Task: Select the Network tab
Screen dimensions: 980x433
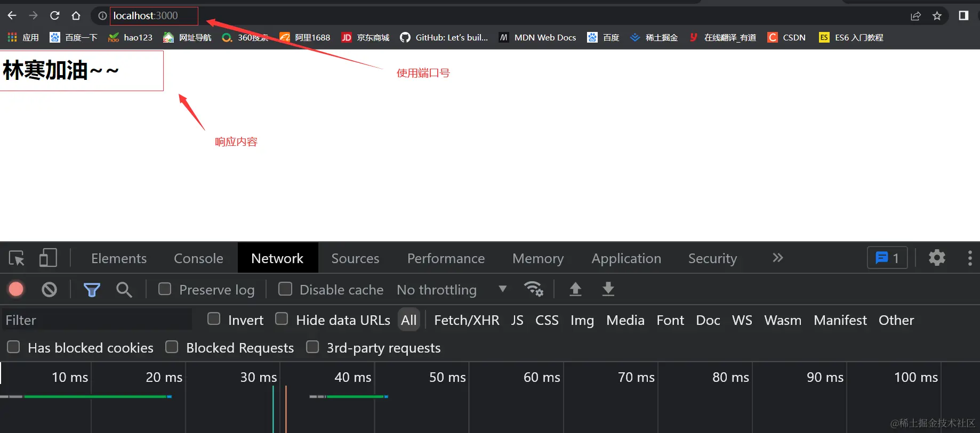Action: point(277,258)
